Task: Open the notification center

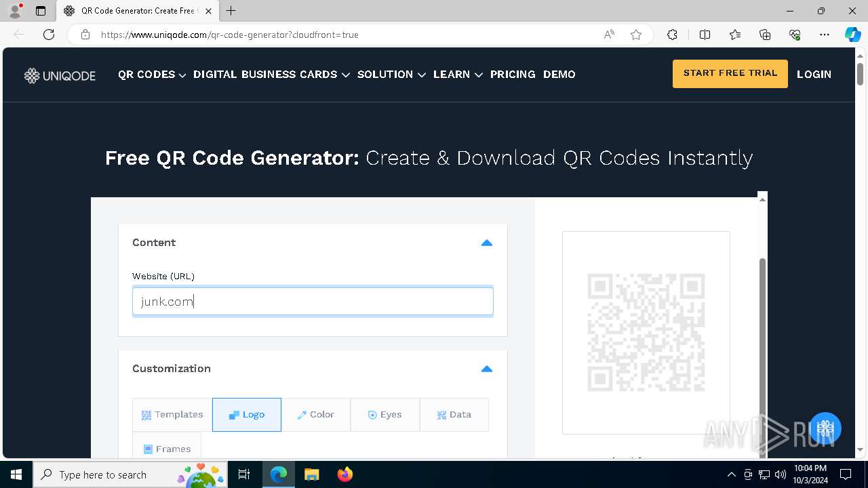Action: (x=846, y=474)
